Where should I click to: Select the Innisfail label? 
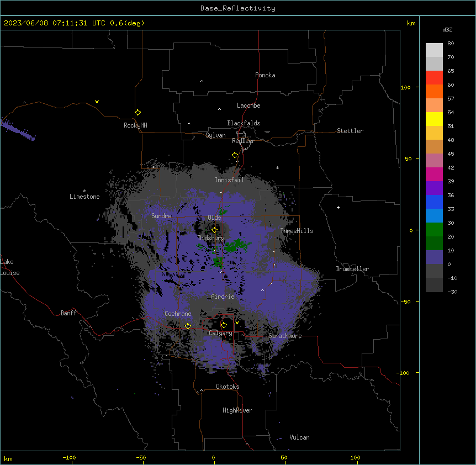(x=229, y=180)
